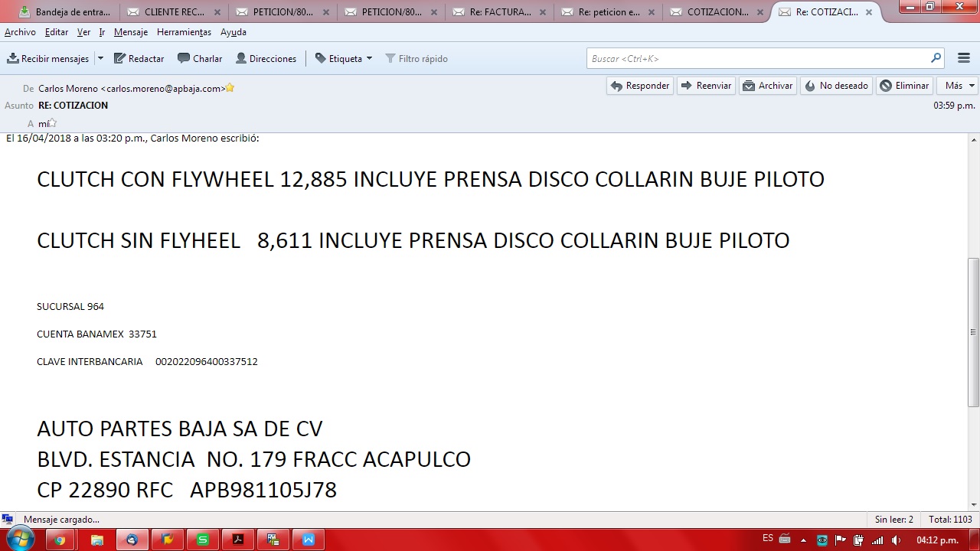The width and height of the screenshot is (980, 551).
Task: Expand the Recibir mensajes dropdown arrow
Action: pyautogui.click(x=100, y=59)
